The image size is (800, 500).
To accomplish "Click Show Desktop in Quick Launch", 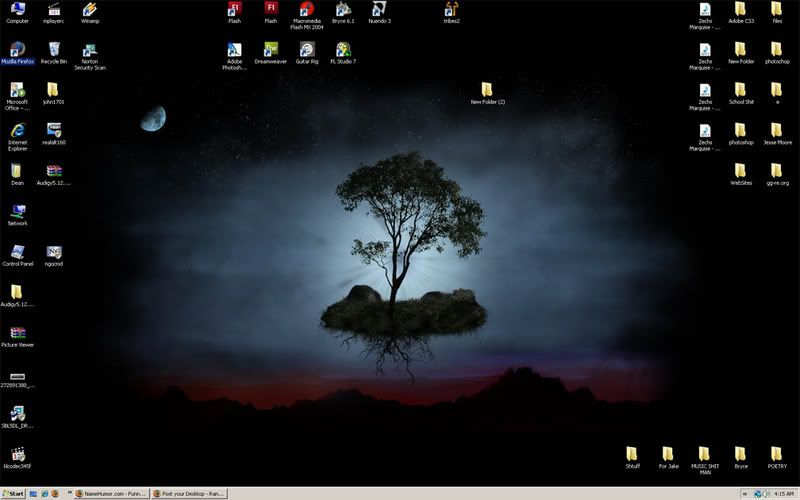I will click(x=33, y=493).
